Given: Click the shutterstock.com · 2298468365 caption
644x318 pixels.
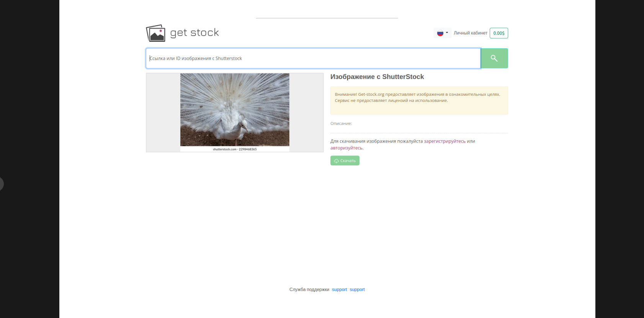Looking at the screenshot, I should tap(235, 149).
